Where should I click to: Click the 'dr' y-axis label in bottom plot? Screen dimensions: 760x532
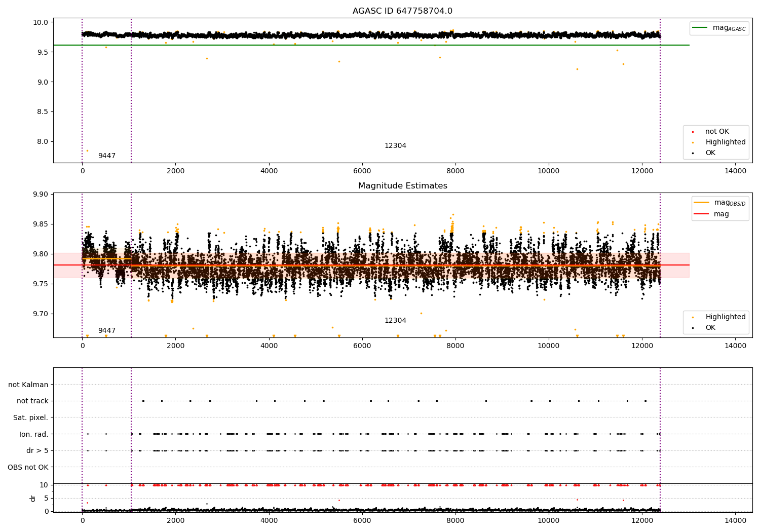[33, 498]
